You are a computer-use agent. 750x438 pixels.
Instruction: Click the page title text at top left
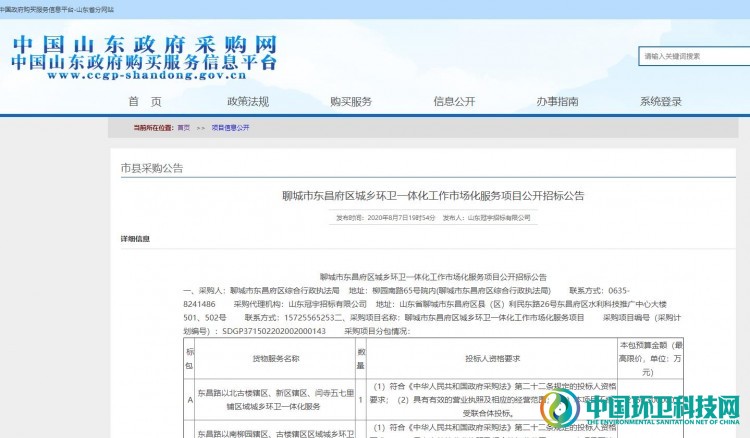point(57,10)
